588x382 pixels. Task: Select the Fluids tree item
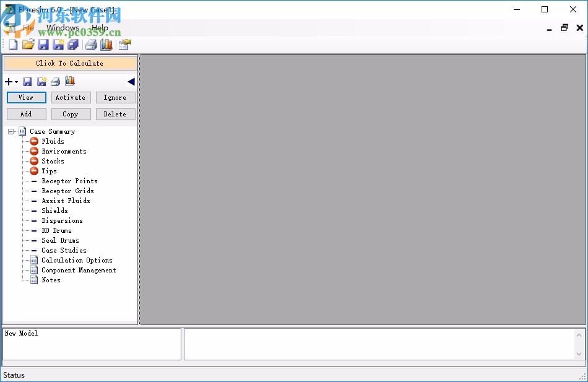click(x=53, y=141)
